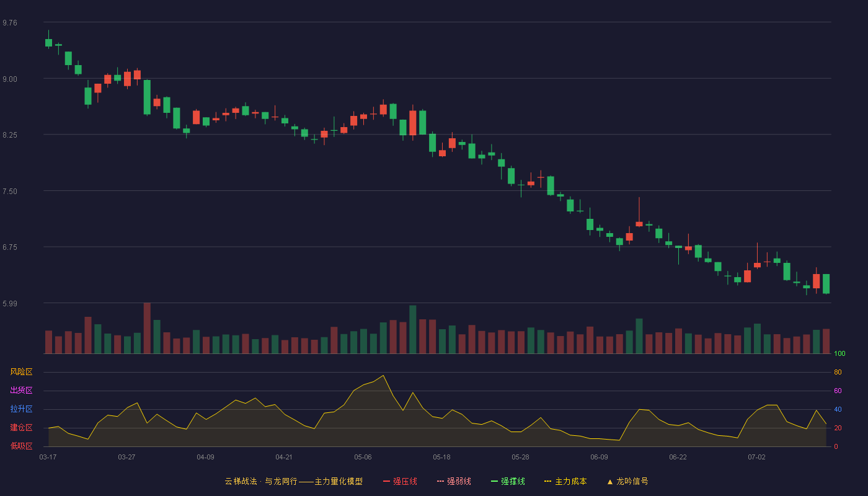Click the 9.00 price axis label
The width and height of the screenshot is (868, 496).
(x=10, y=79)
